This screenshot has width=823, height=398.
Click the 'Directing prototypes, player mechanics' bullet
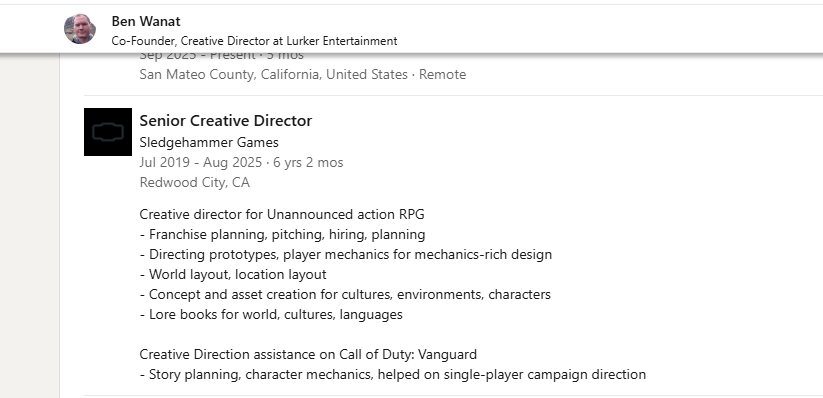[346, 255]
